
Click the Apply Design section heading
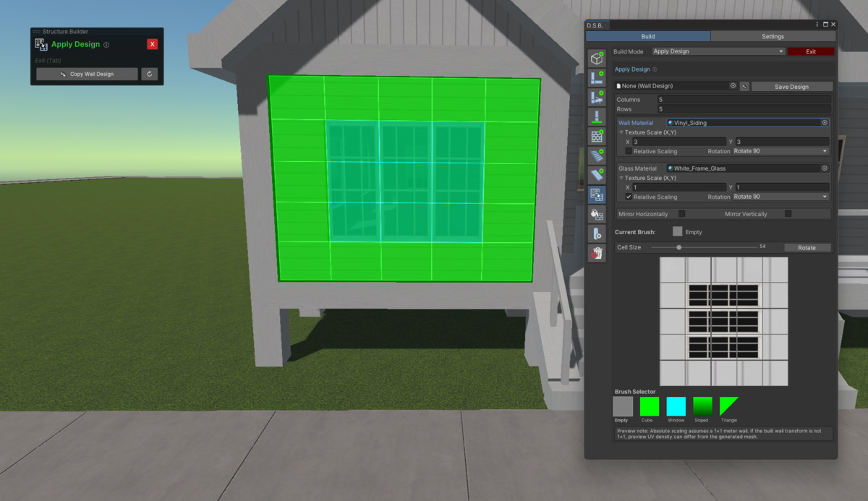[x=632, y=69]
